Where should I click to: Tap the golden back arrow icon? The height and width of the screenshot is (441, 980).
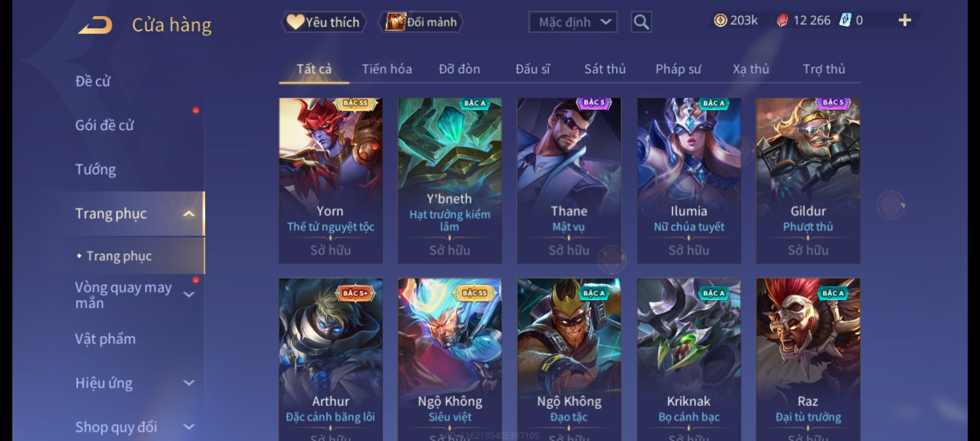95,24
